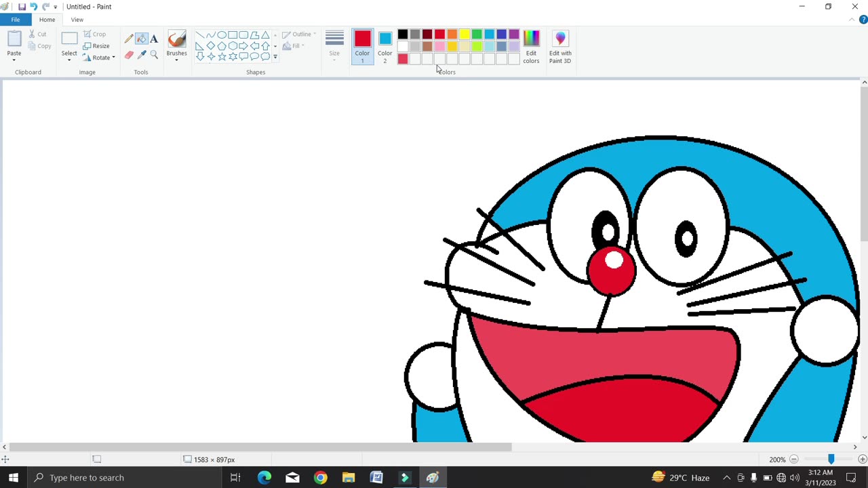Click the Select rectangle icon
This screenshot has width=868, height=488.
69,40
